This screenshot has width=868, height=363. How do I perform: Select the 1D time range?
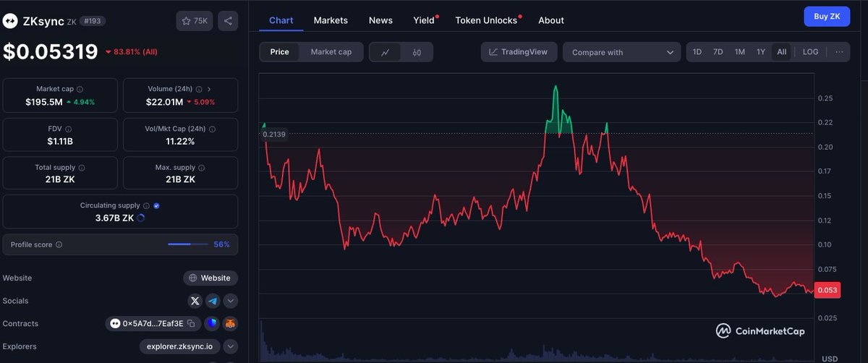click(697, 52)
